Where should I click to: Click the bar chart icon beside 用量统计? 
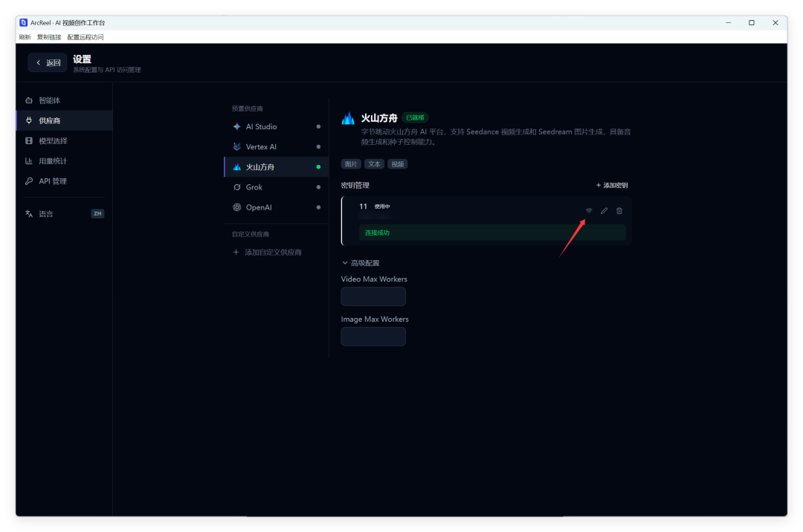click(29, 160)
